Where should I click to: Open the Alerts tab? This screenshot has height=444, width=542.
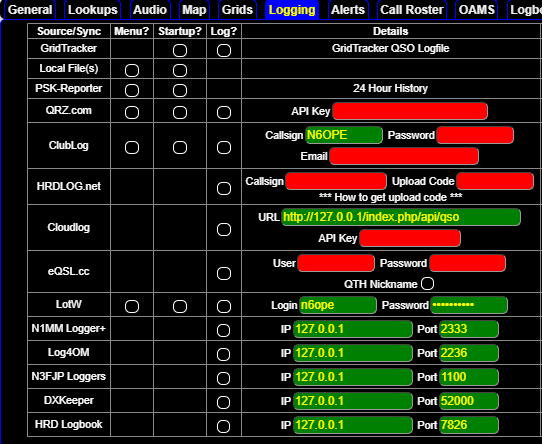point(348,10)
